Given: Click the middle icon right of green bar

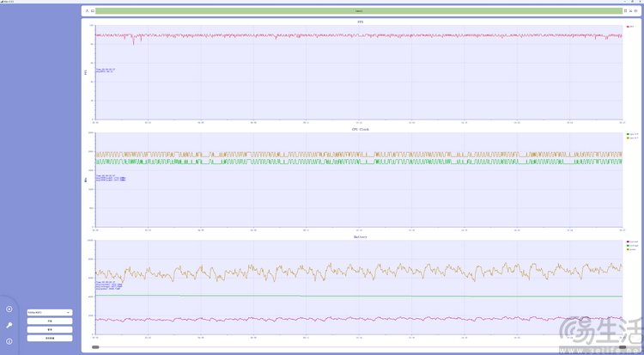Looking at the screenshot, I should [630, 11].
